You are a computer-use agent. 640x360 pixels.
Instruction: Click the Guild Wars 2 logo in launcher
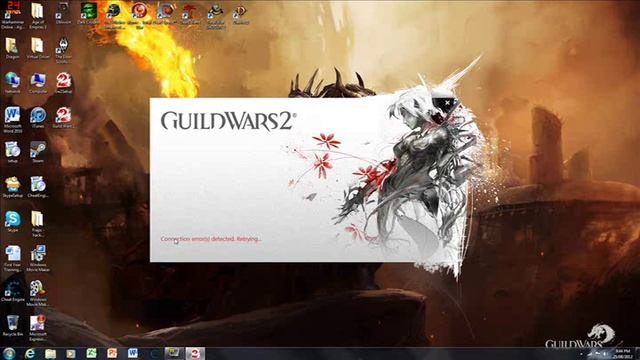[228, 121]
